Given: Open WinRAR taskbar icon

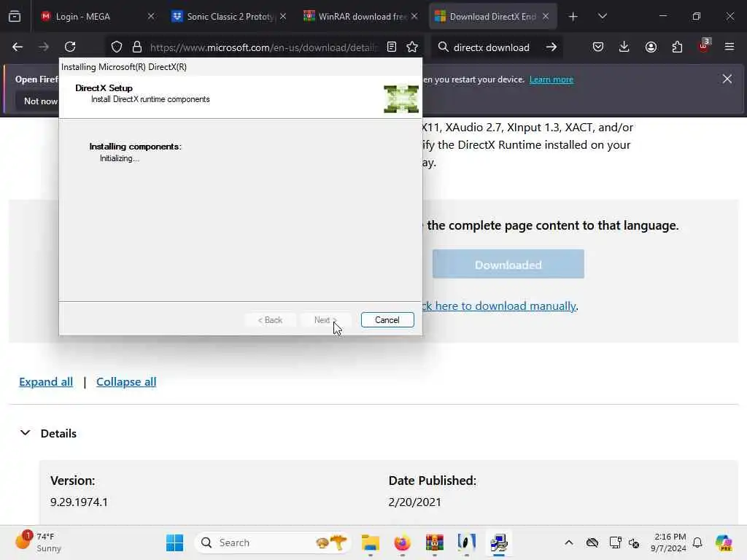Looking at the screenshot, I should [x=435, y=542].
